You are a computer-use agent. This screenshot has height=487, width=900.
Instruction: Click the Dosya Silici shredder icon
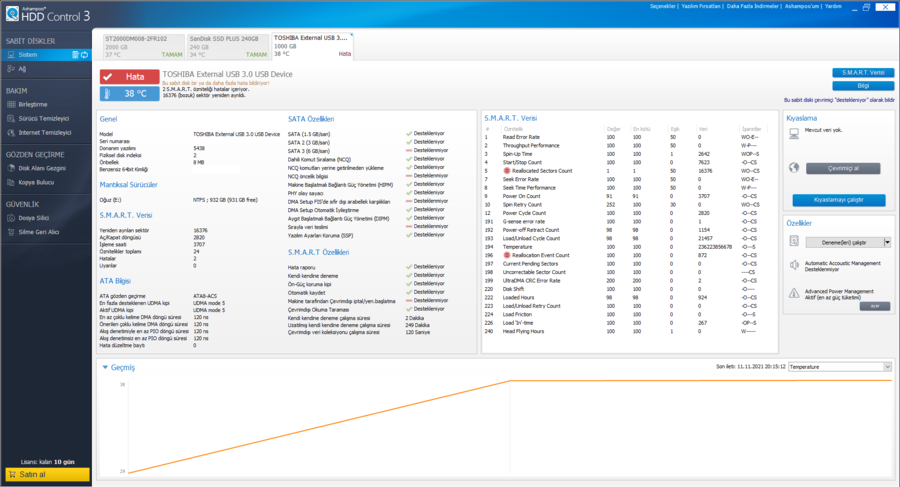click(11, 218)
